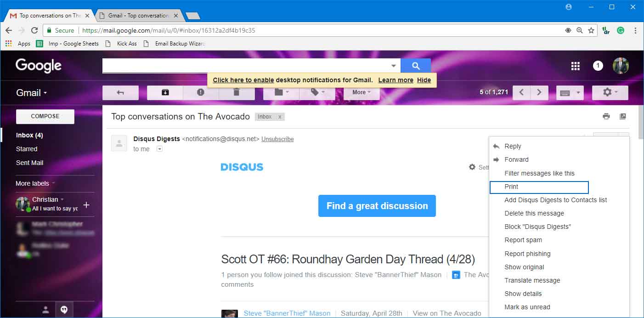Click the COMPOSE button
The height and width of the screenshot is (318, 644).
(x=45, y=116)
